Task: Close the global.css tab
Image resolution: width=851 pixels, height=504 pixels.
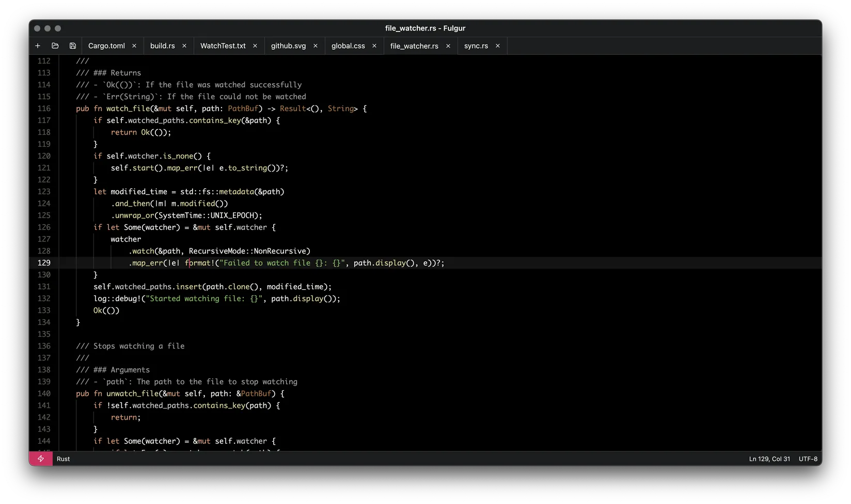Action: tap(374, 46)
